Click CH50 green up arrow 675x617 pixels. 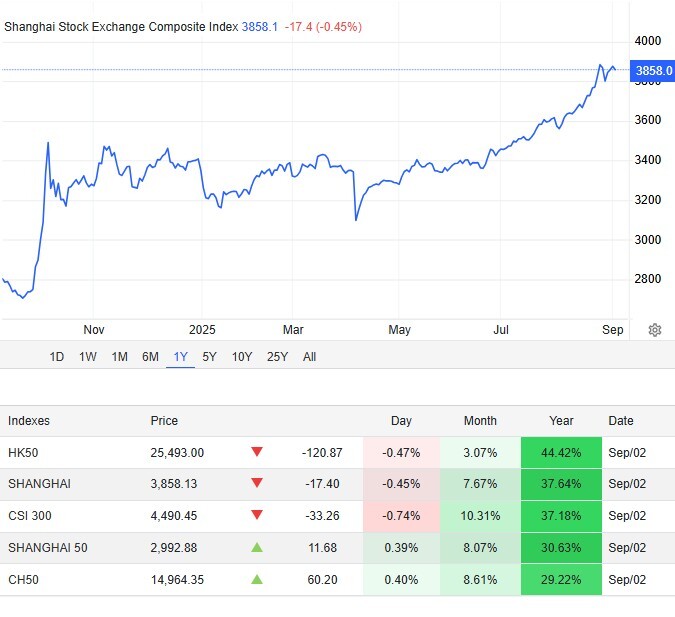257,579
